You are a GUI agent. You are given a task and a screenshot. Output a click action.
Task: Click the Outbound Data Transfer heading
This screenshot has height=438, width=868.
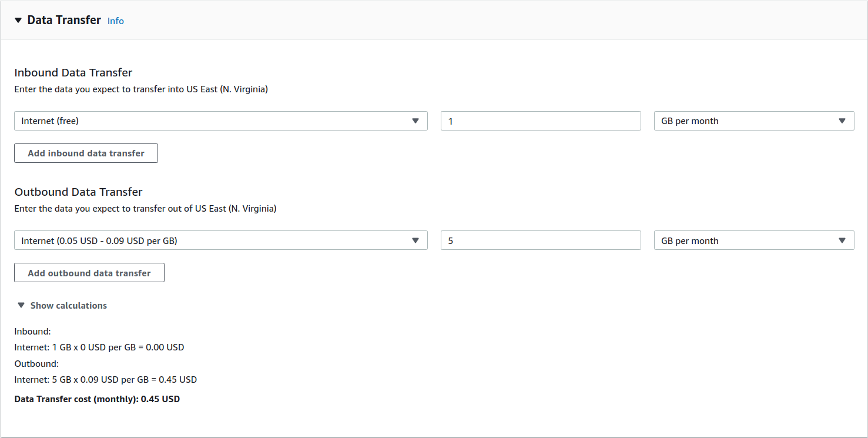[x=79, y=192]
